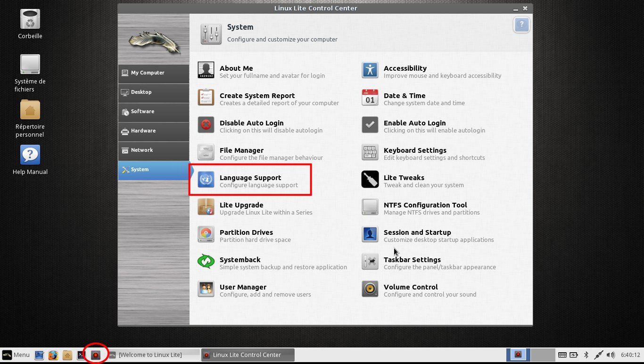Open User Manager people icon

click(206, 289)
